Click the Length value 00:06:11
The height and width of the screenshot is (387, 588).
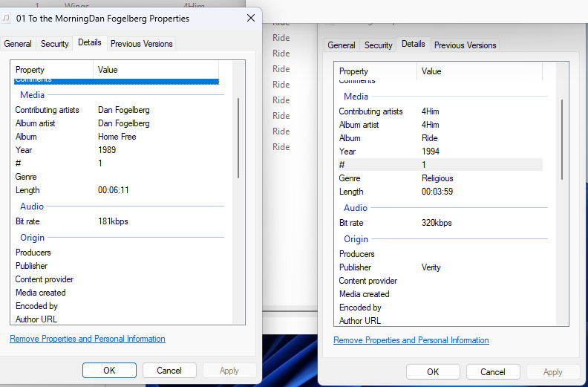114,190
